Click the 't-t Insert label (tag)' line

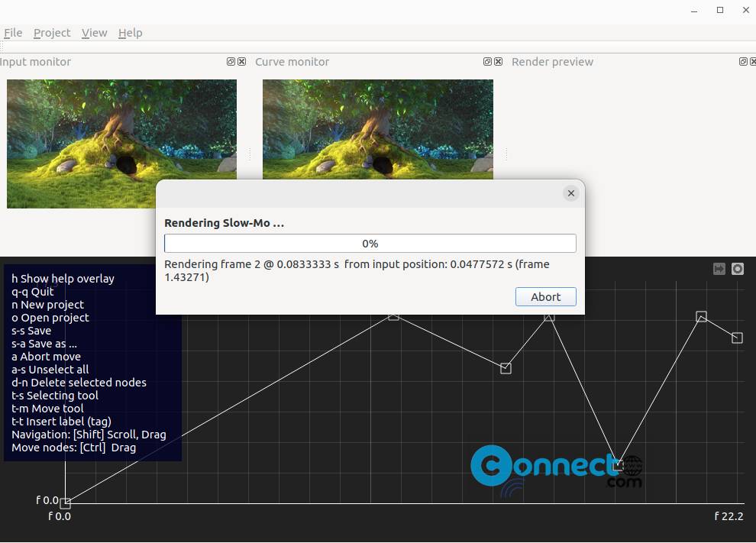point(61,422)
